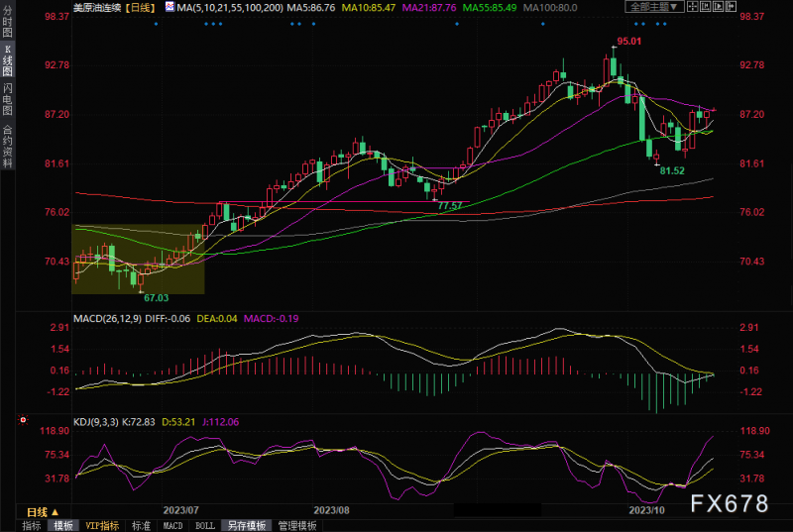This screenshot has height=532, width=793.
Task: Click the red circle icon beside KDJ panel
Action: click(23, 420)
